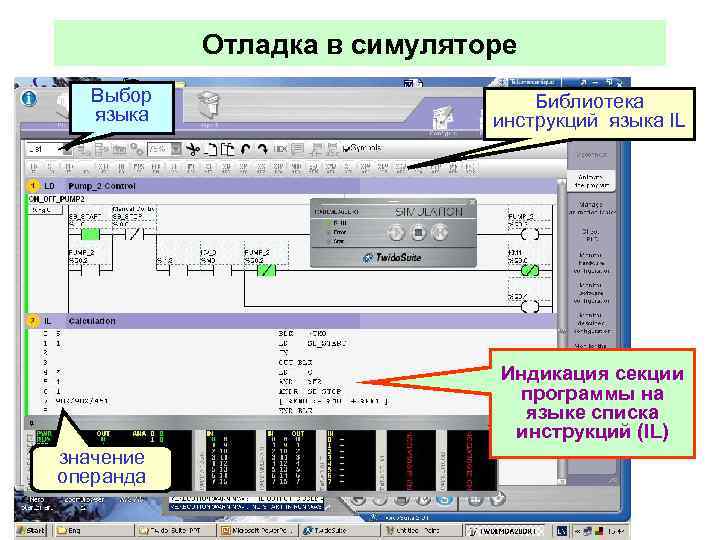Click the Cut scissors icon in the toolbar

pos(192,149)
